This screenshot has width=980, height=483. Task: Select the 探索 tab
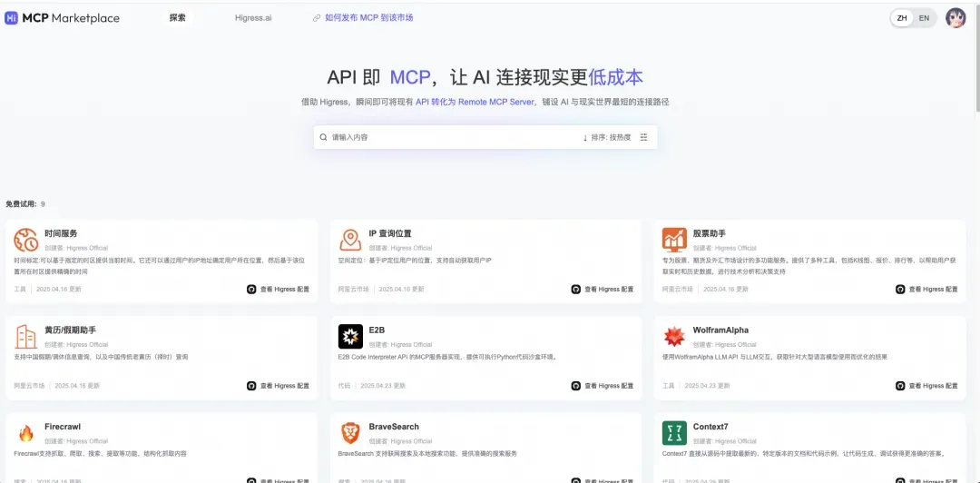pos(178,18)
